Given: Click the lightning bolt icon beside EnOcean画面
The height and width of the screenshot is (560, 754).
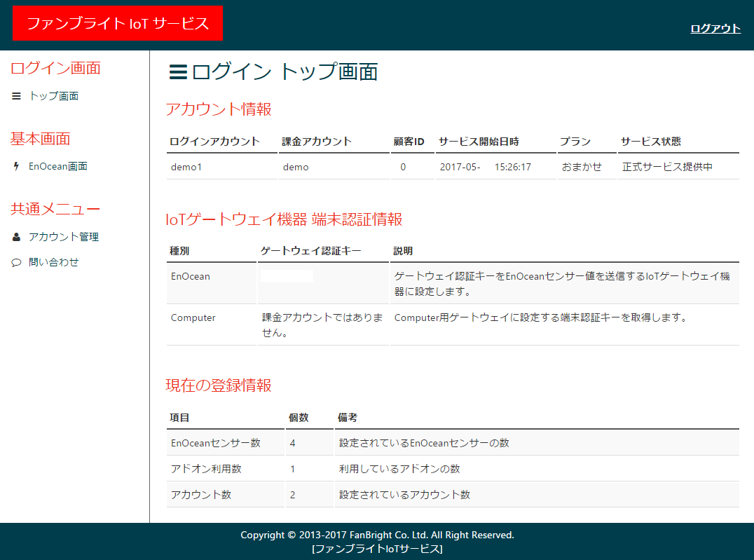Looking at the screenshot, I should tap(16, 167).
